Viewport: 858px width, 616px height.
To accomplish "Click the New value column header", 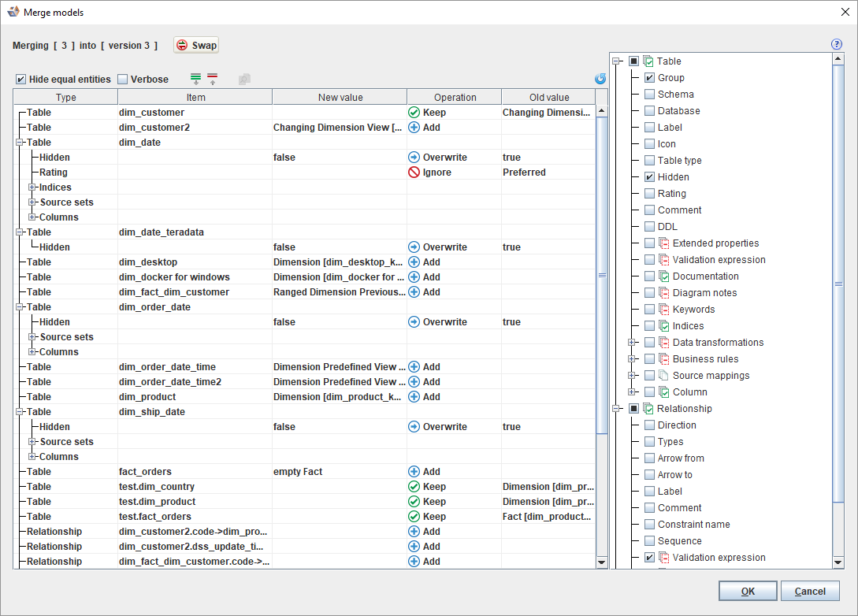I will [x=340, y=98].
